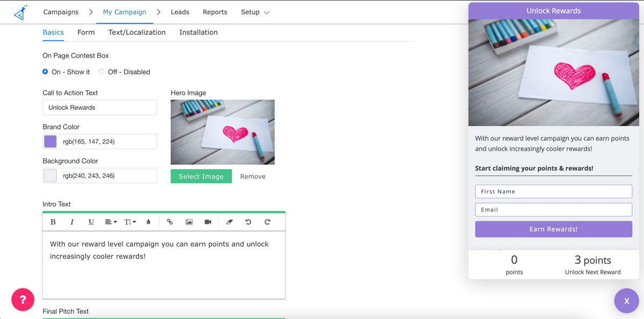Switch to the Text/Localization tab

137,32
